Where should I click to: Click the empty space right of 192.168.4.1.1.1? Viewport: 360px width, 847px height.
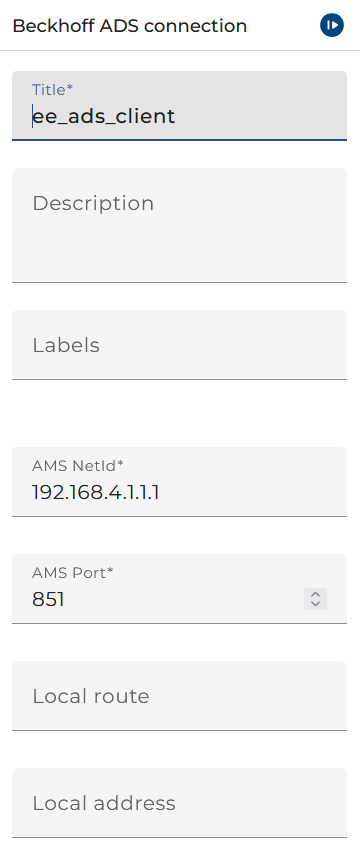click(x=253, y=493)
